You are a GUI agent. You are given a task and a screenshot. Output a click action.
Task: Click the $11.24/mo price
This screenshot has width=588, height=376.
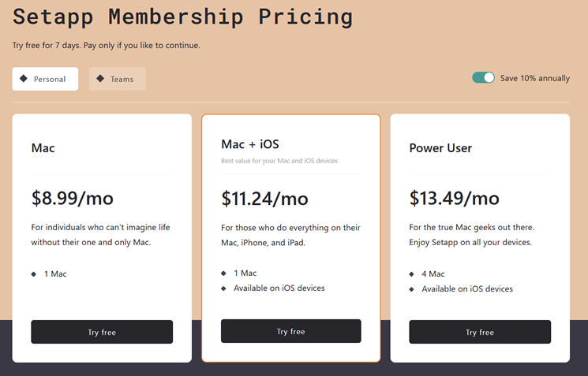coord(264,198)
